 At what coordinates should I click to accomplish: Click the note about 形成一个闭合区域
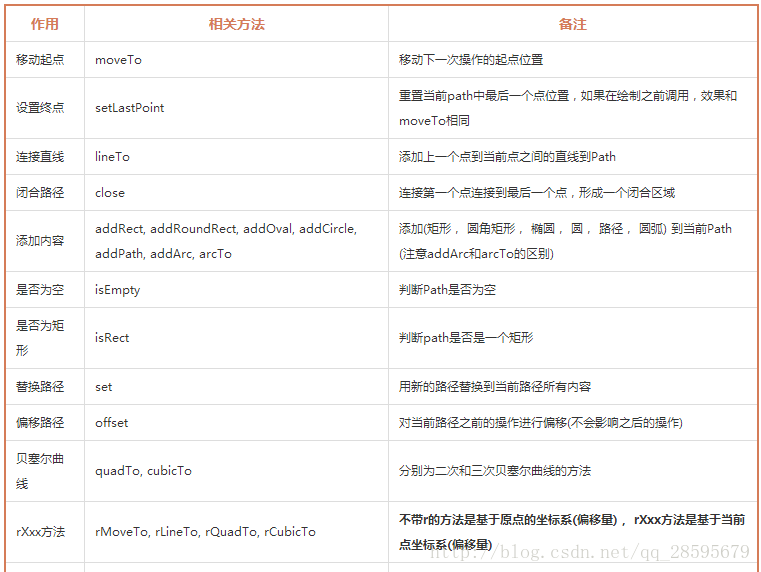point(537,193)
